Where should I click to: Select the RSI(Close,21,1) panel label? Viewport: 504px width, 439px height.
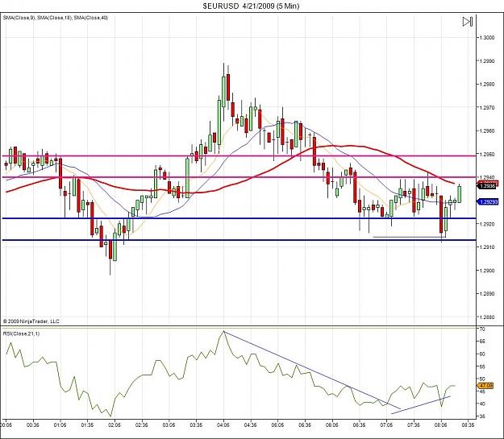pyautogui.click(x=21, y=333)
